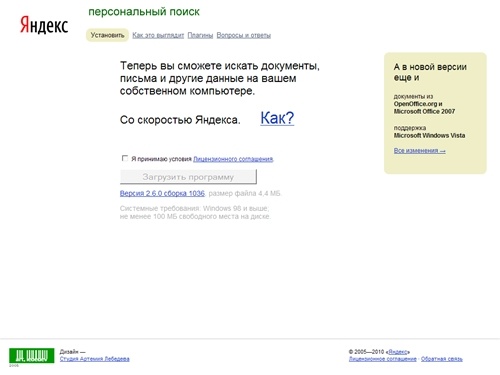500x375 pixels.
Task: Open Вопросы и ответы tab
Action: coord(244,35)
